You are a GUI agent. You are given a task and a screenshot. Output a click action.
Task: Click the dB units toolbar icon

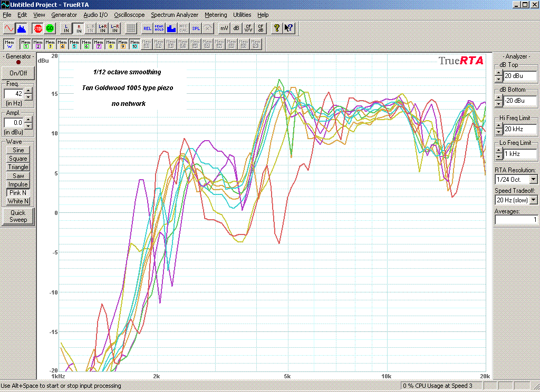236,28
